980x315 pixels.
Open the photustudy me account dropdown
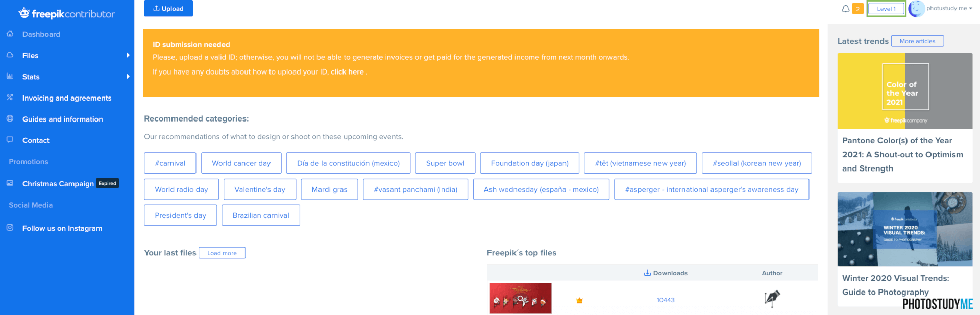pos(949,8)
